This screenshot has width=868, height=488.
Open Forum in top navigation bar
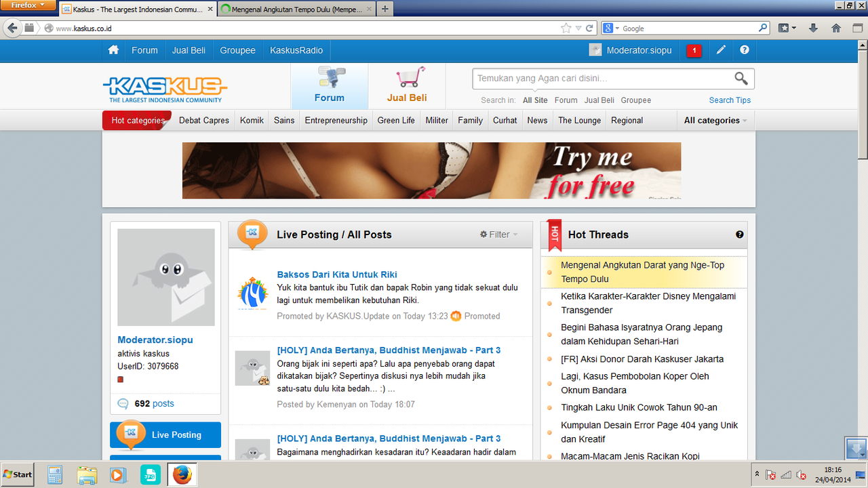pos(144,50)
